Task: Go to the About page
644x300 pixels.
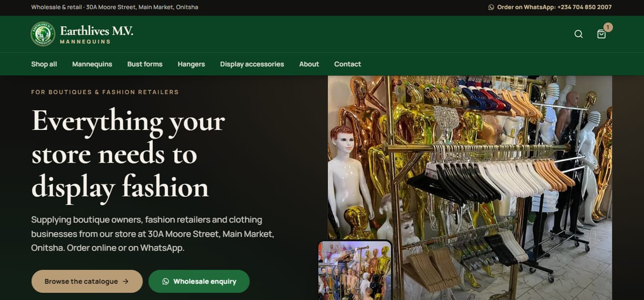Action: 309,64
